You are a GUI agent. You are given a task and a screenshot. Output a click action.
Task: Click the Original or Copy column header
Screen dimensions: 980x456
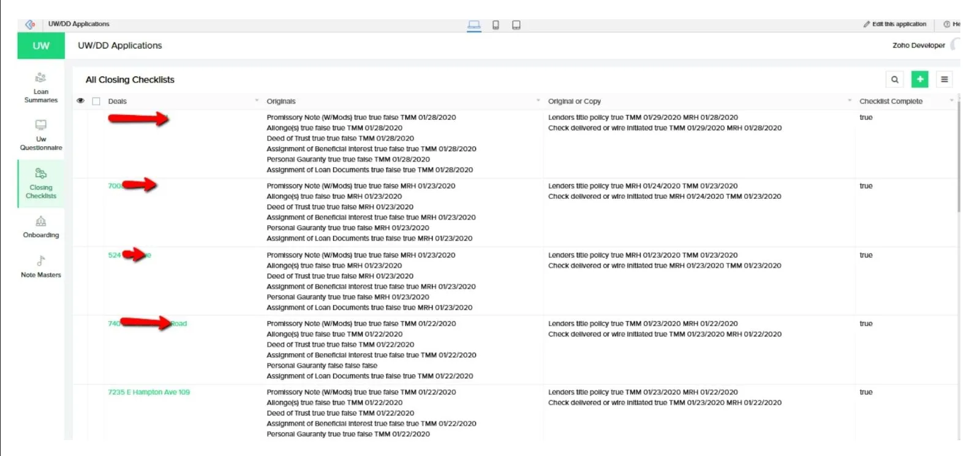pos(575,102)
